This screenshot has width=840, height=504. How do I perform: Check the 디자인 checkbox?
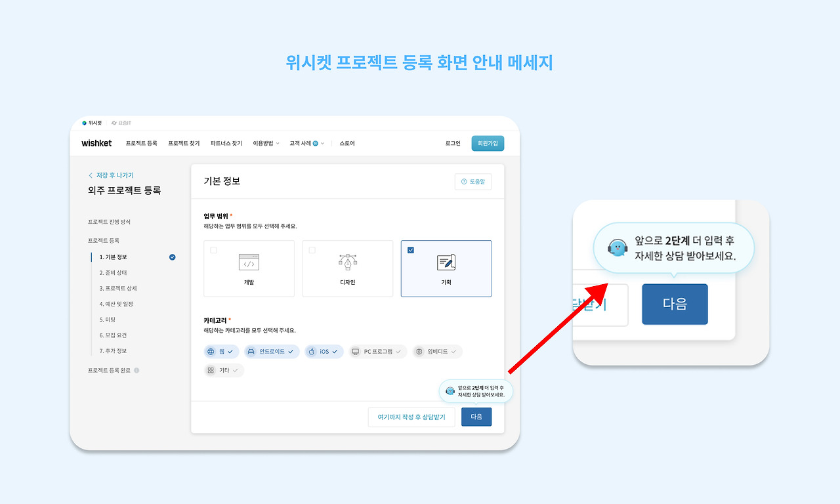312,250
